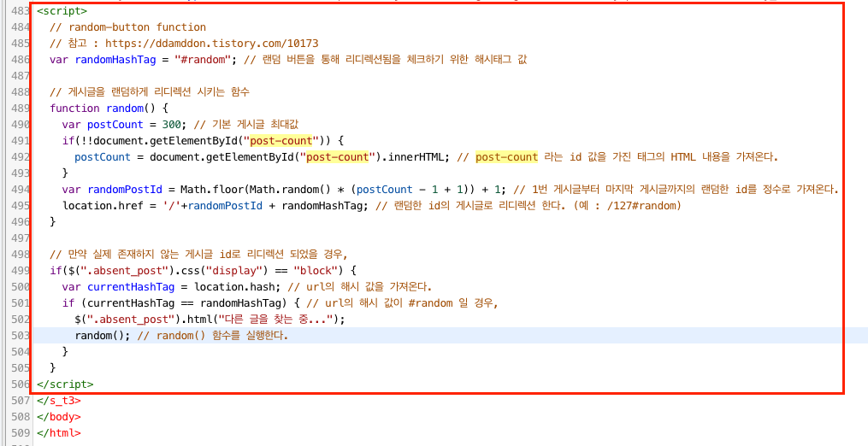This screenshot has width=868, height=446.
Task: Click the "// random() 함수를 실행한다." comment
Action: pos(213,335)
